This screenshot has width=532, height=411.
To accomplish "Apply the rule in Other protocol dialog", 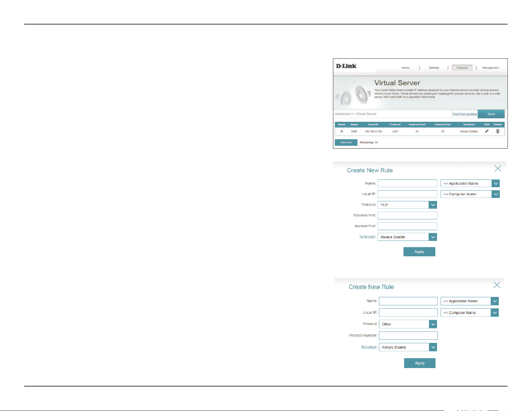I will coord(420,363).
